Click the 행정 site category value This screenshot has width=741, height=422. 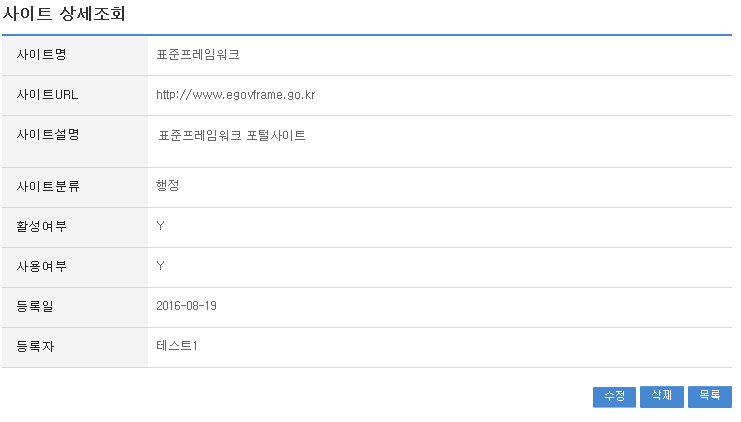(x=167, y=186)
